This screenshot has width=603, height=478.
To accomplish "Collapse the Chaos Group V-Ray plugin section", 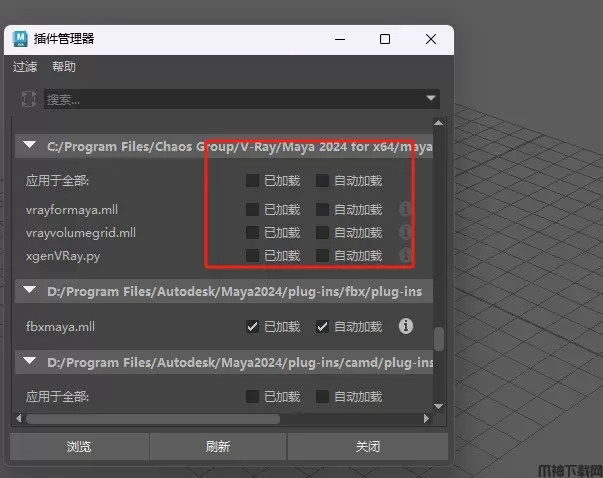I will click(30, 146).
